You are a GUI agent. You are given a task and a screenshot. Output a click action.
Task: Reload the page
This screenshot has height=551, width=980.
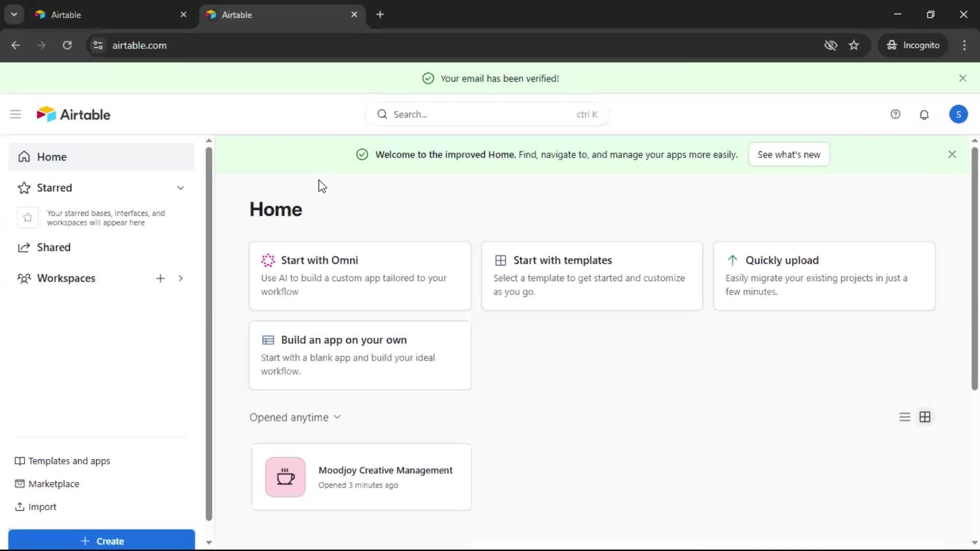67,45
